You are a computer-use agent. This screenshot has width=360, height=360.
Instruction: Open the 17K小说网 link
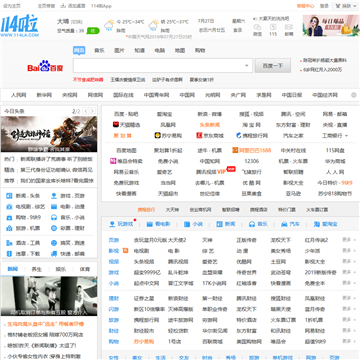pos(214,283)
